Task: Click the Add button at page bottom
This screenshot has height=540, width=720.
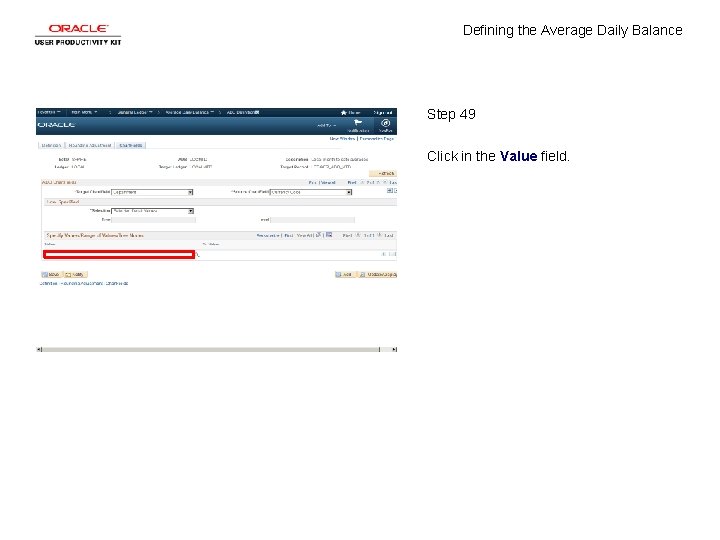Action: point(344,275)
